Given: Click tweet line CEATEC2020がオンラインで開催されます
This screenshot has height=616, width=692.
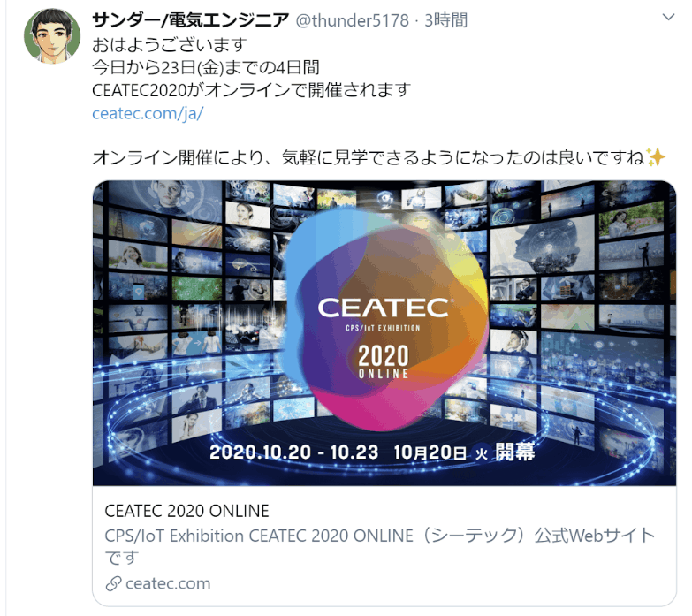Looking at the screenshot, I should (x=252, y=90).
